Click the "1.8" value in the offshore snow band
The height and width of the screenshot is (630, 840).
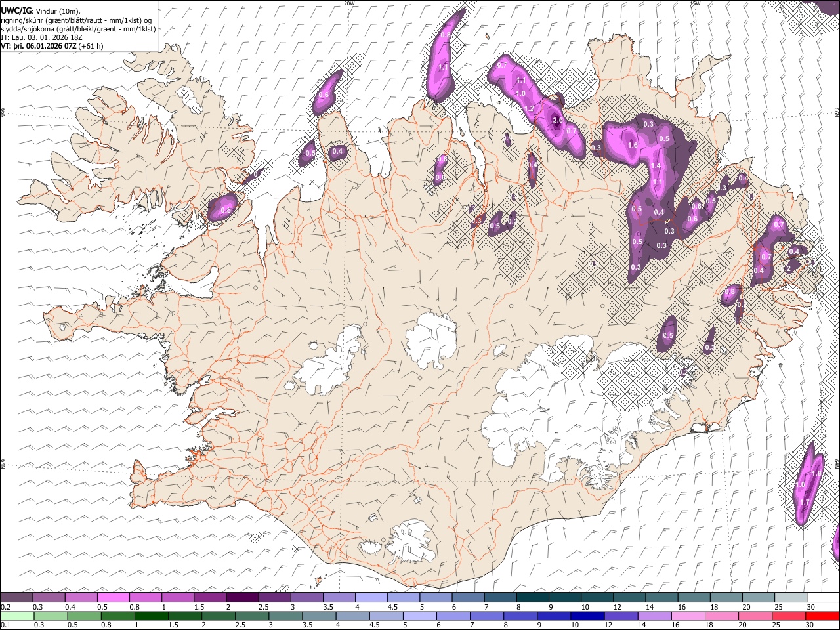(817, 473)
